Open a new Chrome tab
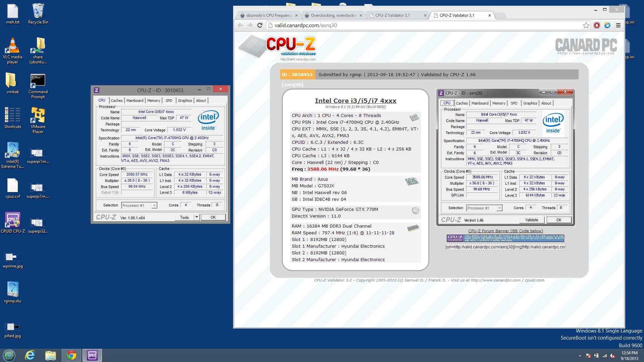 (500, 15)
